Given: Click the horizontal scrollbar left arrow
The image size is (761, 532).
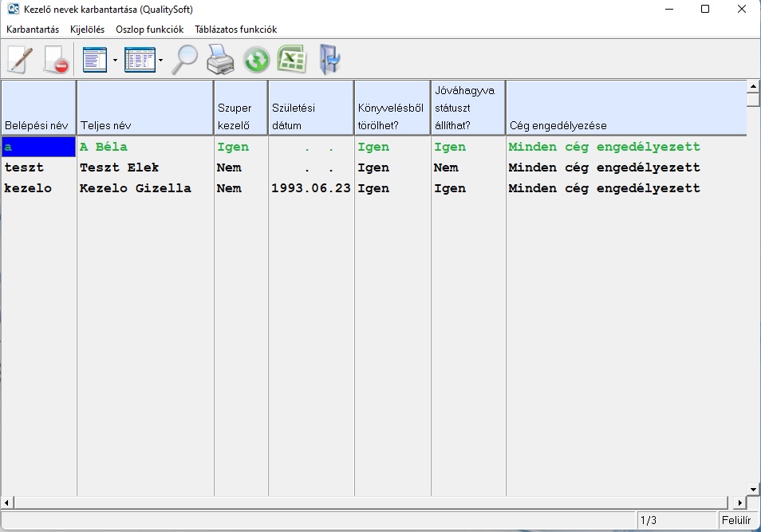Looking at the screenshot, I should tap(7, 502).
